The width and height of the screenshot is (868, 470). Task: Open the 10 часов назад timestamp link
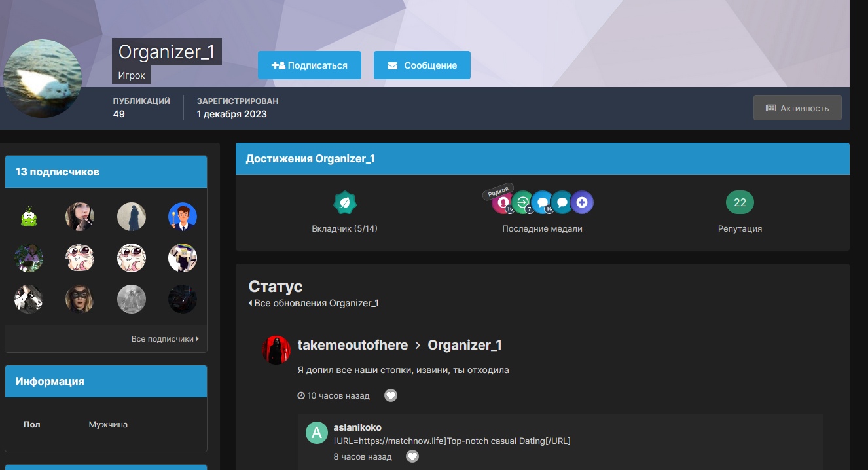click(x=338, y=395)
